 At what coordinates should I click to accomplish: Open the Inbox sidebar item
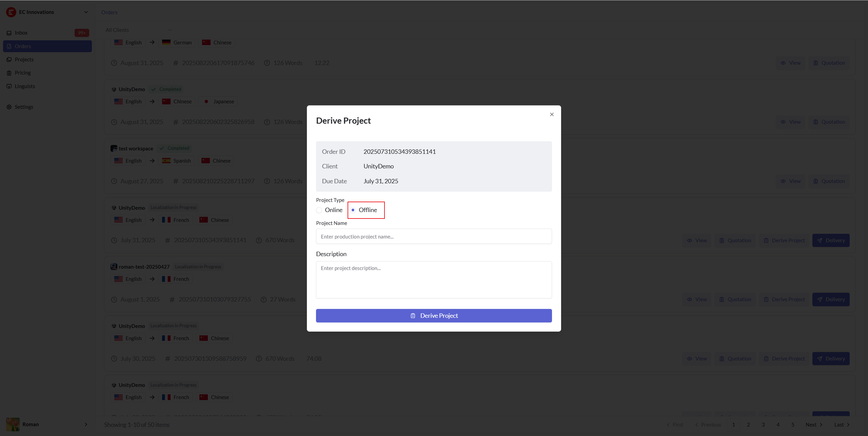pos(21,33)
